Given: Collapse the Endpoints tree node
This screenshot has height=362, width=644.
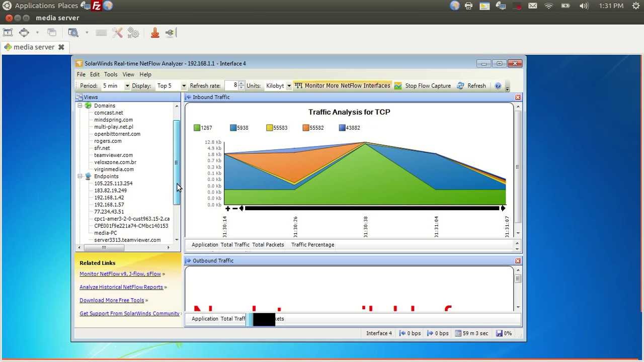Looking at the screenshot, I should coord(79,176).
